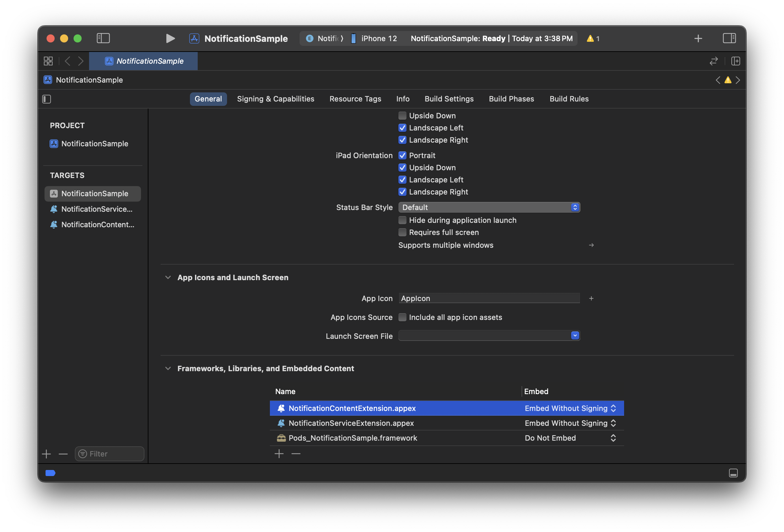The width and height of the screenshot is (784, 532).
Task: Toggle the inspectors panel icon
Action: click(x=729, y=38)
